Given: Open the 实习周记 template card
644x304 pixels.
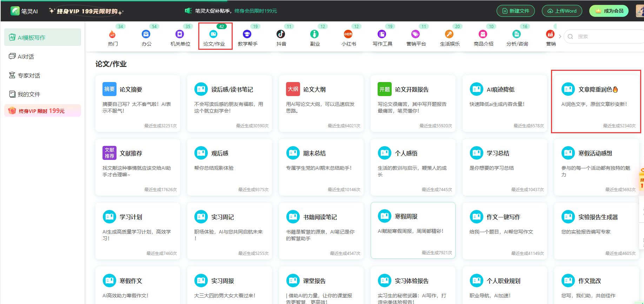Looking at the screenshot, I should tap(230, 231).
